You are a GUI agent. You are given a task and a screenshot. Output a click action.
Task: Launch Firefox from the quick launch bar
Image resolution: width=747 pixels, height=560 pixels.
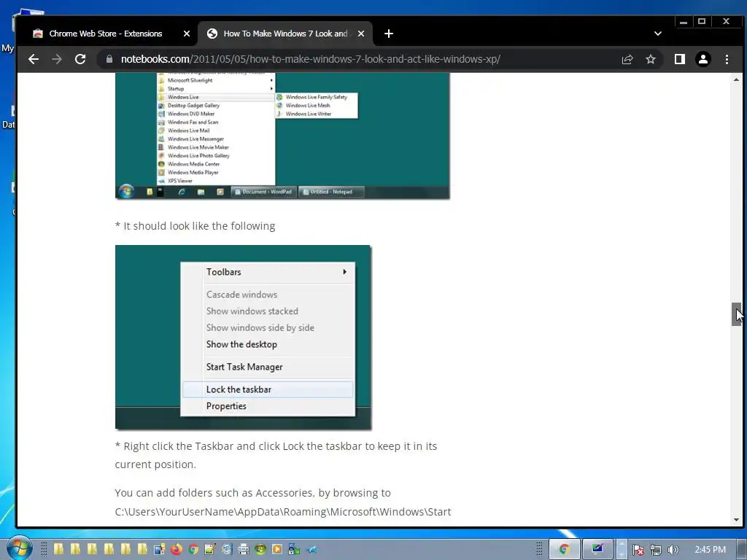pyautogui.click(x=176, y=549)
